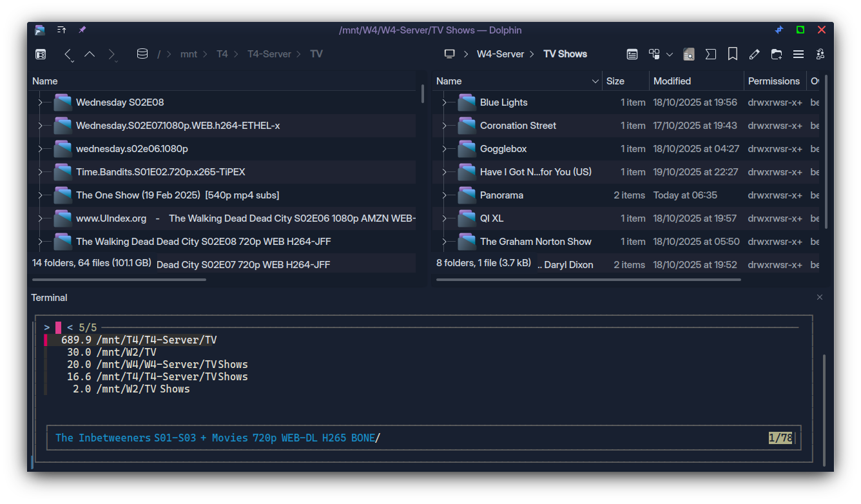861x504 pixels.
Task: Click the disk icon in the left path bar
Action: 142,54
